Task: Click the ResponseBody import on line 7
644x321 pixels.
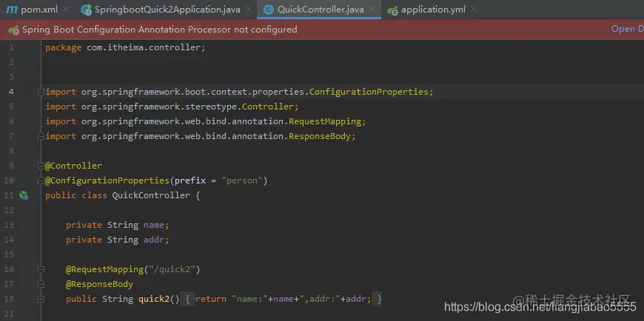Action: tap(320, 136)
